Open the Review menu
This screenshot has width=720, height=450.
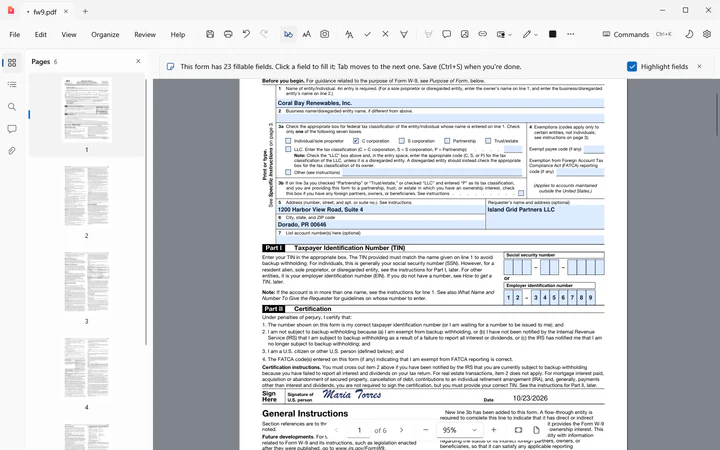tap(145, 34)
